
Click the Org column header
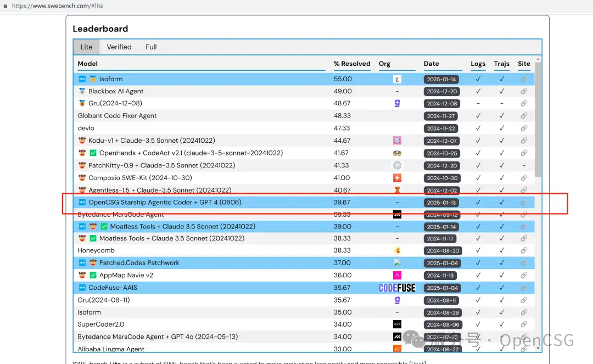[384, 64]
